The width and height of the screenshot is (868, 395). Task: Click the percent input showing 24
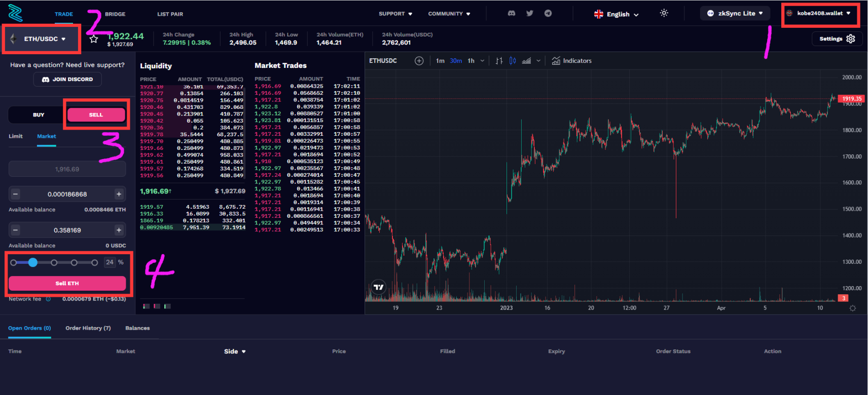tap(110, 262)
